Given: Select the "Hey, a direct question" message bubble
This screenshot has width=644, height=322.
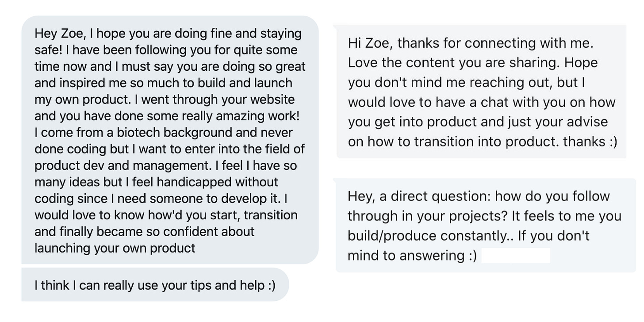Looking at the screenshot, I should (x=486, y=225).
